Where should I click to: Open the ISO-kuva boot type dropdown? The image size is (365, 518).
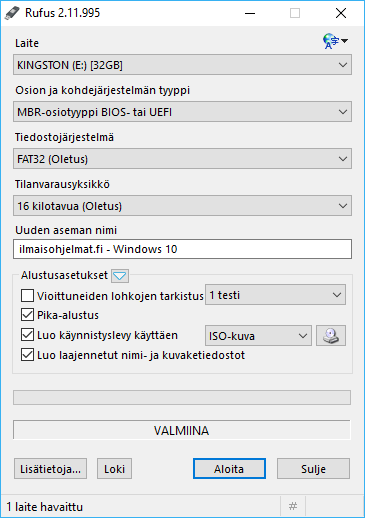point(258,336)
